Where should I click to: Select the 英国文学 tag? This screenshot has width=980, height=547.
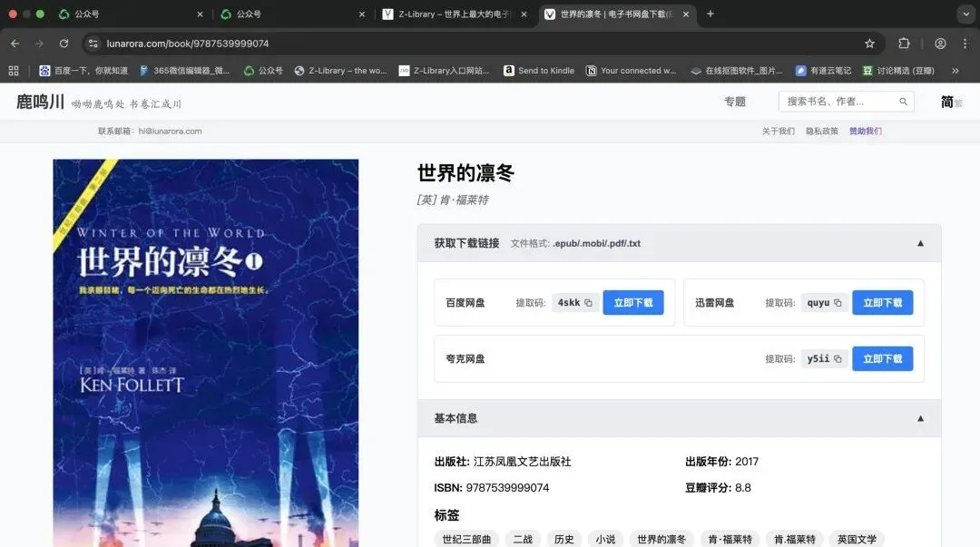point(857,539)
